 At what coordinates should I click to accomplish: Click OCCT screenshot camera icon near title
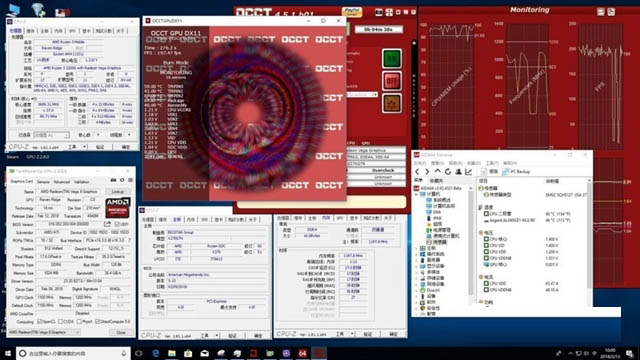379,12
